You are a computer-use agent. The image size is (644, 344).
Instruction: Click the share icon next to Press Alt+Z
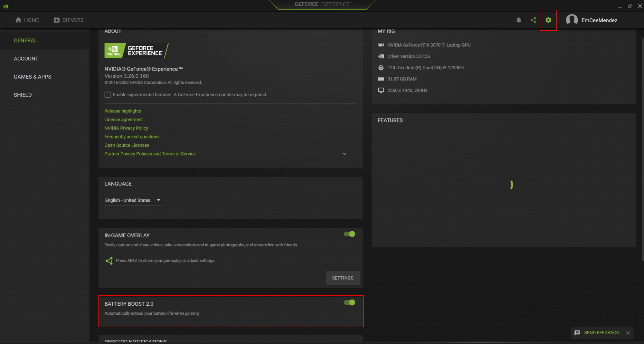109,261
